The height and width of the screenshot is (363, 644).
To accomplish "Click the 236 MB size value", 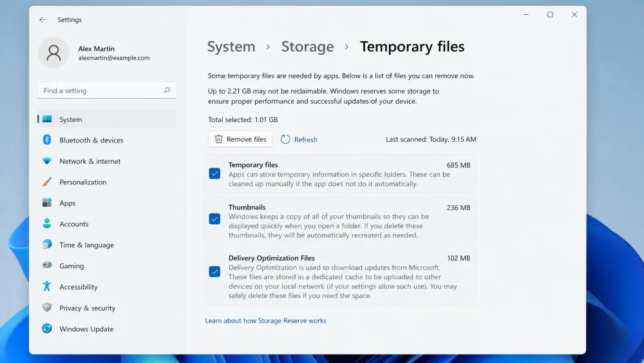I will tap(459, 208).
